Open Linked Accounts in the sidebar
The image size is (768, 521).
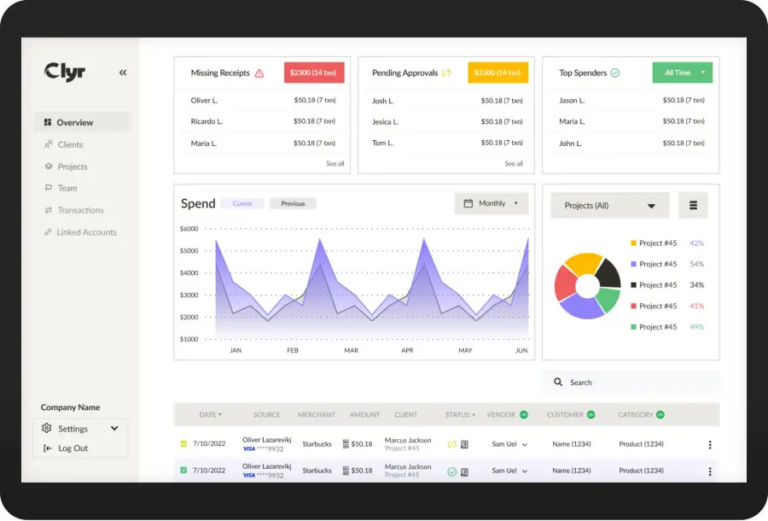click(86, 232)
